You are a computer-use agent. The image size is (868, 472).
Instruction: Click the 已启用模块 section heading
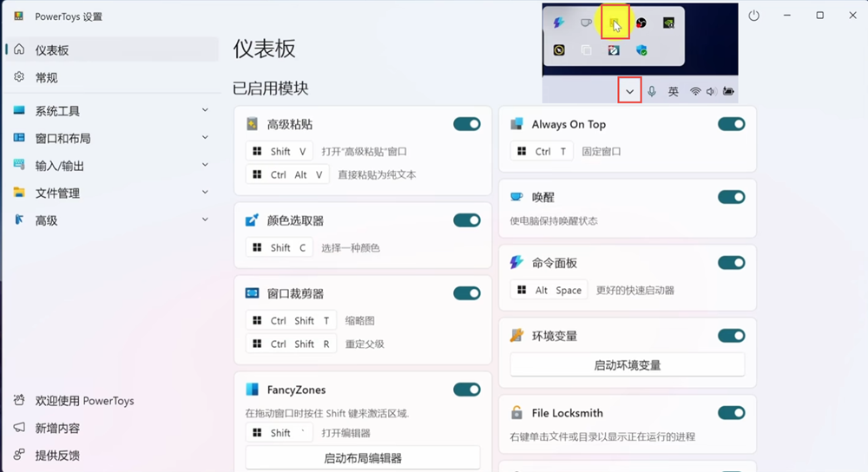point(271,88)
